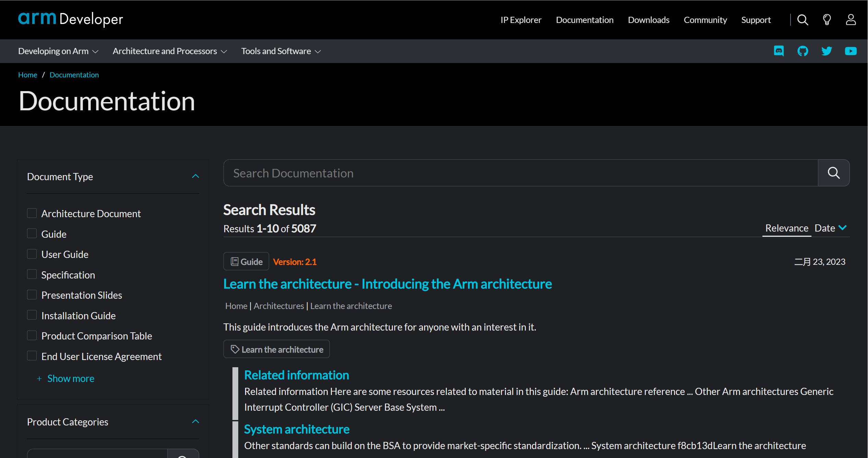This screenshot has height=458, width=868.
Task: Collapse the Product Categories panel
Action: pos(195,422)
